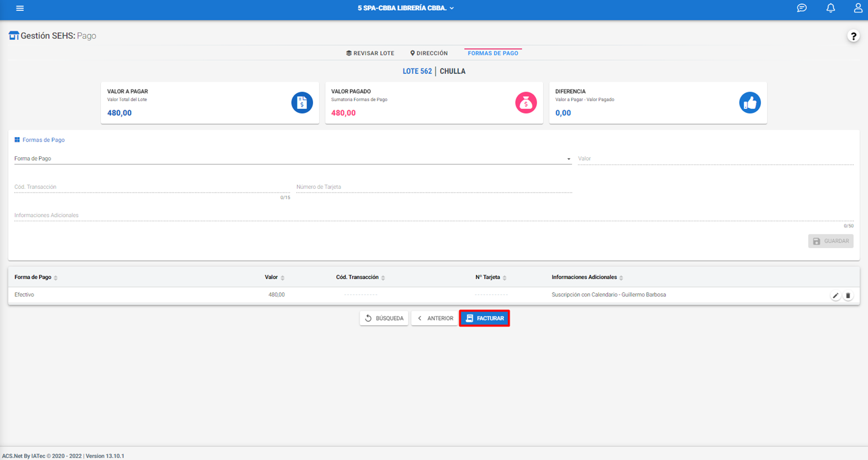Focus the Cód. Transacción field
This screenshot has width=868, height=460.
tap(152, 187)
